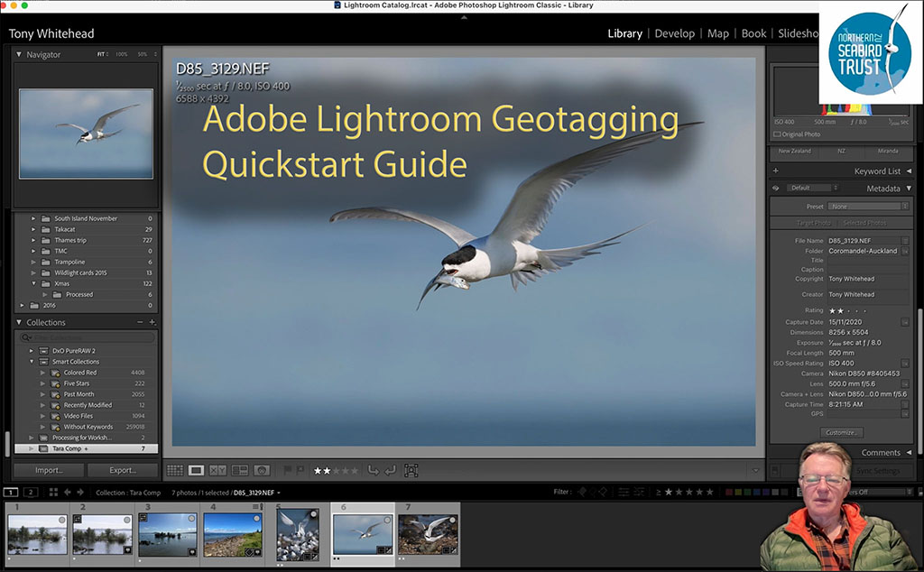Click the face region draw icon

click(x=411, y=470)
